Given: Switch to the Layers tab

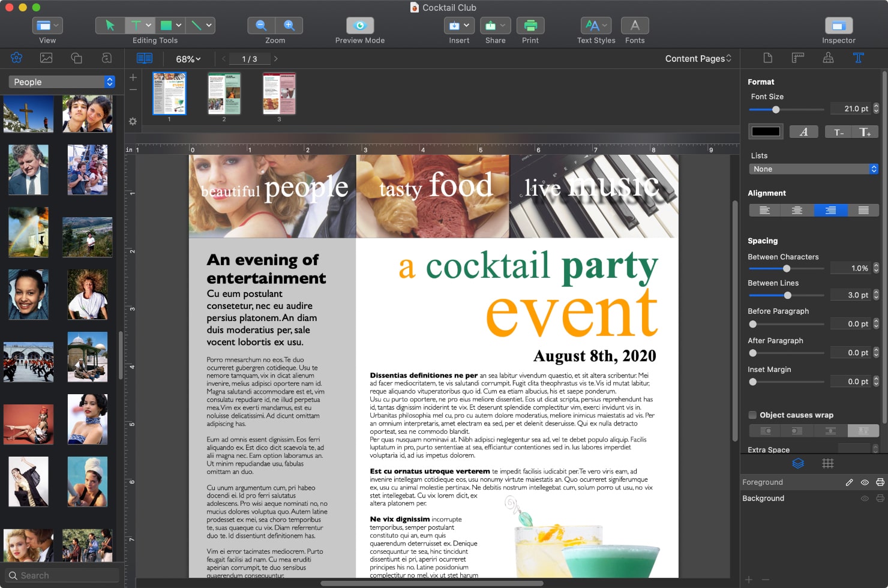Looking at the screenshot, I should click(798, 463).
